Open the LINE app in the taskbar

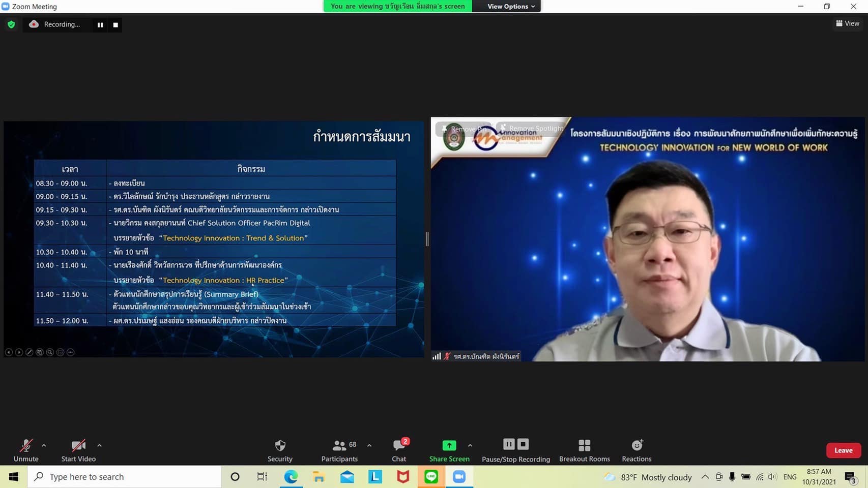pos(431,477)
